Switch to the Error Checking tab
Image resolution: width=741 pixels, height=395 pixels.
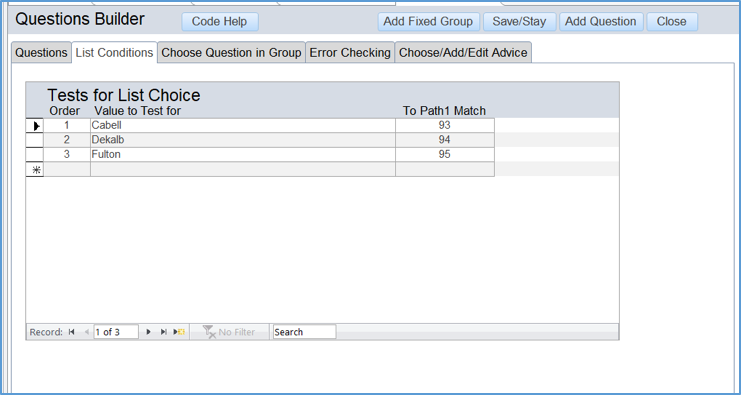click(350, 52)
